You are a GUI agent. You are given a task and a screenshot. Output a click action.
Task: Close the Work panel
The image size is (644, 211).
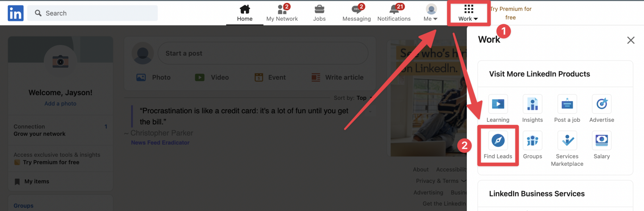631,40
